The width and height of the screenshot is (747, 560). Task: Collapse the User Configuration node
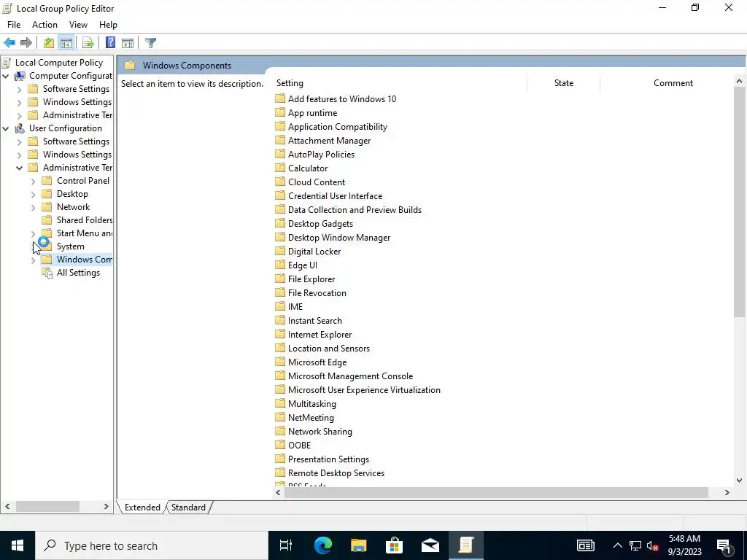(x=6, y=128)
